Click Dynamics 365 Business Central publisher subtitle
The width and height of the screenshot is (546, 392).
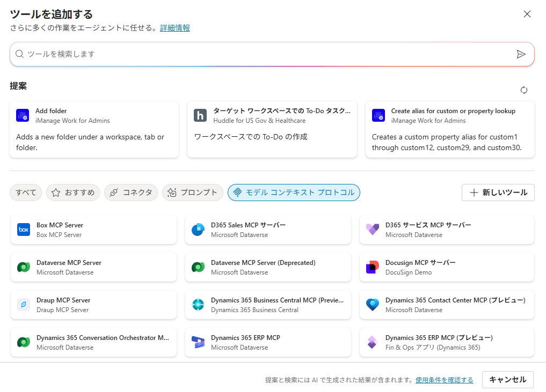click(254, 310)
